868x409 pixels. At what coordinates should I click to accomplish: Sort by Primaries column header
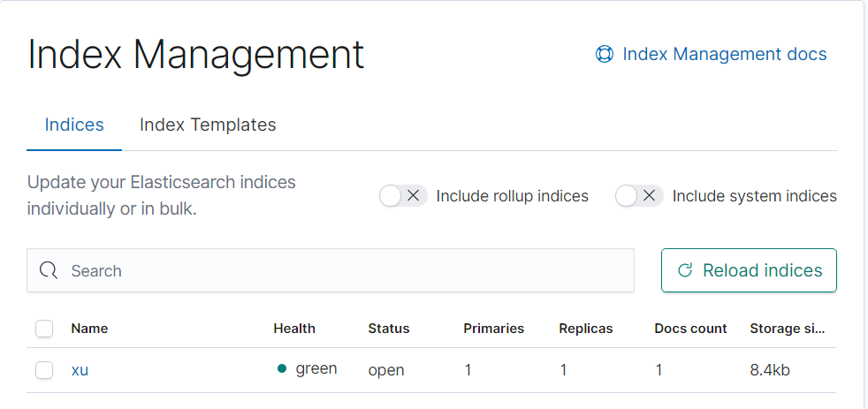pyautogui.click(x=493, y=329)
